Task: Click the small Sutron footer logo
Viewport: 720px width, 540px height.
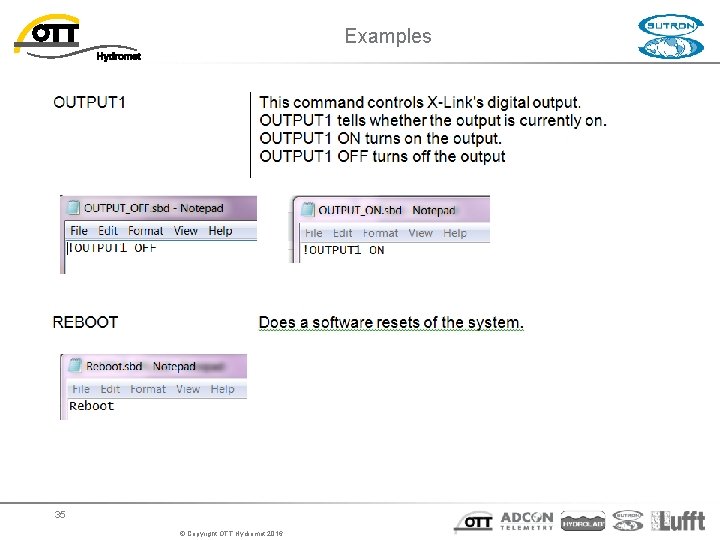Action: pyautogui.click(x=628, y=521)
